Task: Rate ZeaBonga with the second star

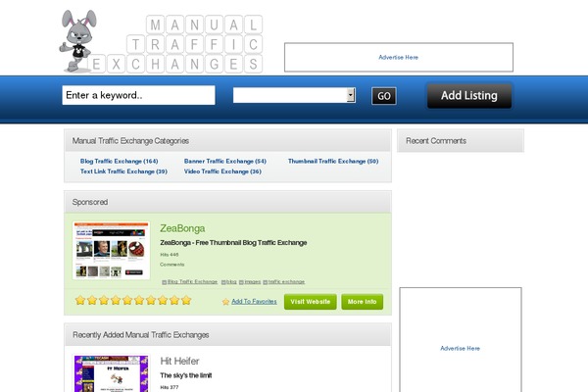Action: click(92, 300)
